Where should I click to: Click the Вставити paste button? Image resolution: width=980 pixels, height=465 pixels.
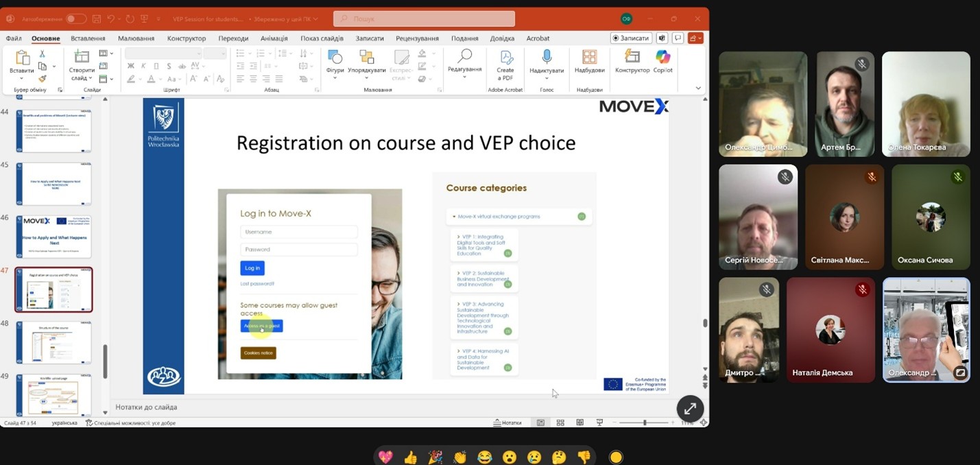pyautogui.click(x=22, y=63)
